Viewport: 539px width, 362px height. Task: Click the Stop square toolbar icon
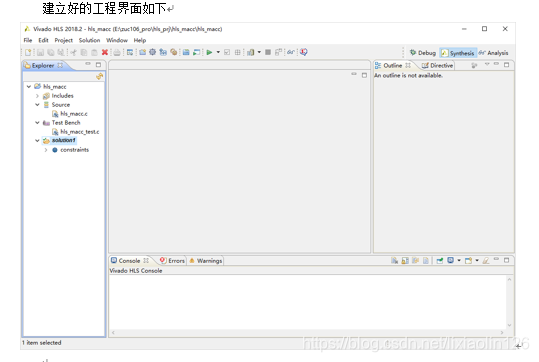[268, 52]
